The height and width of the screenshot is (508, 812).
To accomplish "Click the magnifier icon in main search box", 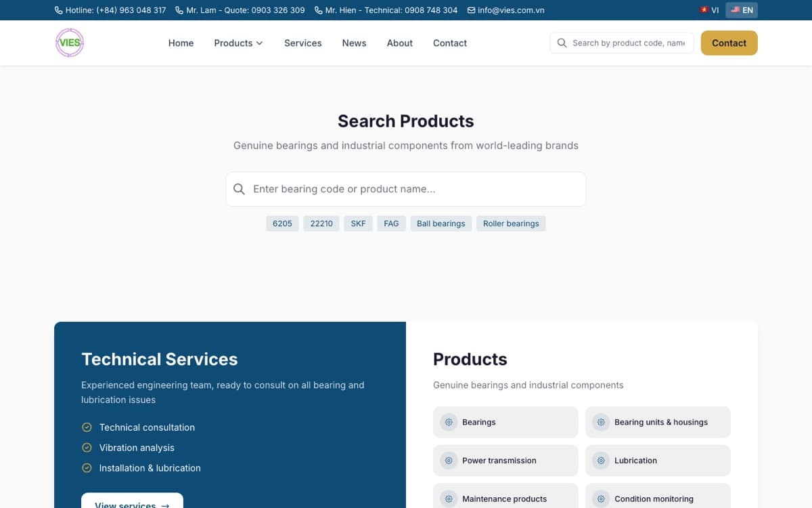I will click(x=239, y=189).
